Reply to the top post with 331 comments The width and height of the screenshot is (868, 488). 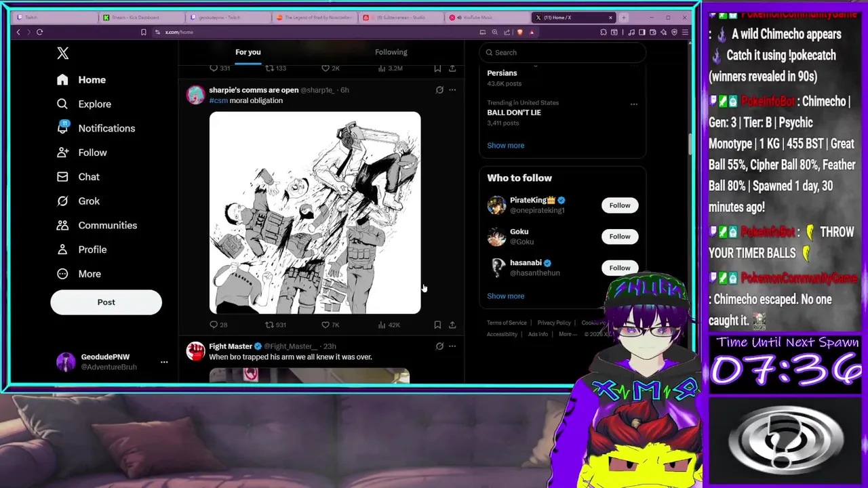[220, 68]
